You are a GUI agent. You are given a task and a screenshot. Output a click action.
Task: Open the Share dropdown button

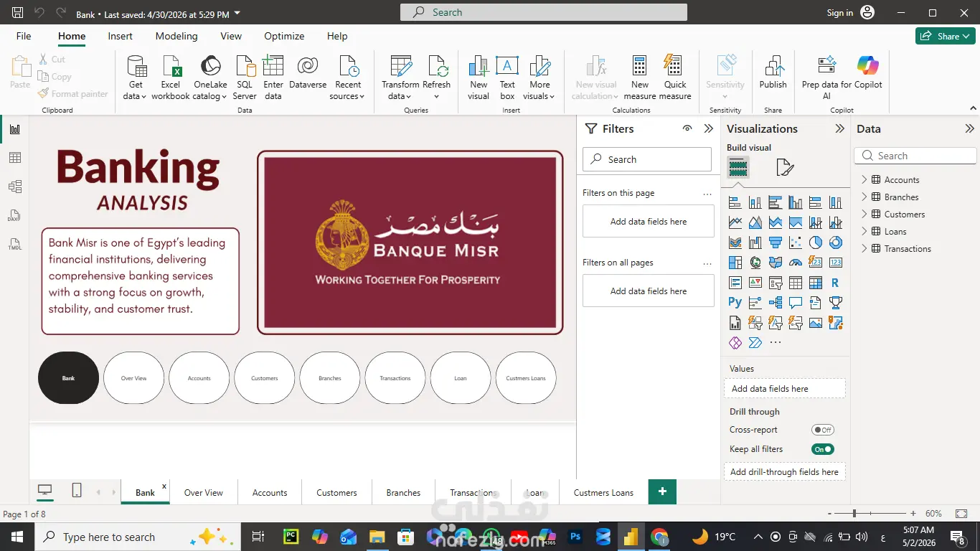[945, 36]
